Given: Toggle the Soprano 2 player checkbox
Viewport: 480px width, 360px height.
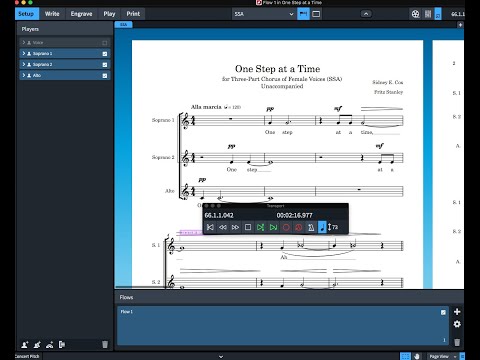Looking at the screenshot, I should (105, 65).
